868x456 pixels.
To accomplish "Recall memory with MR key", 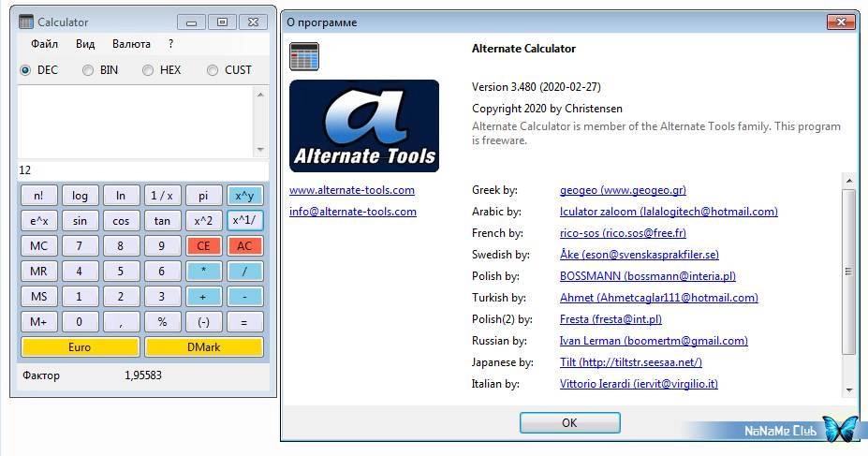I will pos(38,272).
